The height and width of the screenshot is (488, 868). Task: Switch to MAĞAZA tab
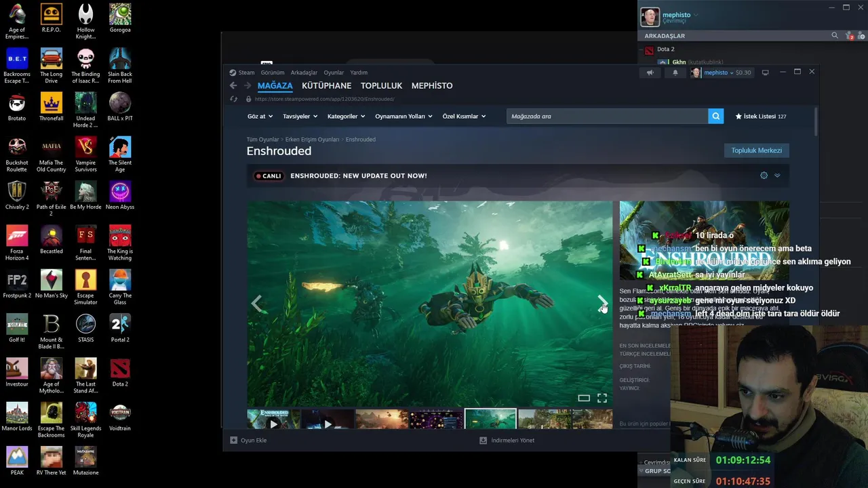tap(275, 85)
